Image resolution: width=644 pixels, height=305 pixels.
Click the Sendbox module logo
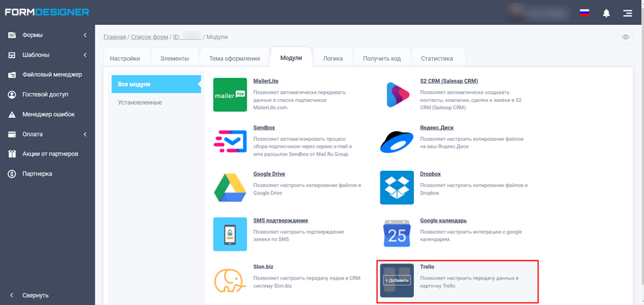tap(230, 141)
